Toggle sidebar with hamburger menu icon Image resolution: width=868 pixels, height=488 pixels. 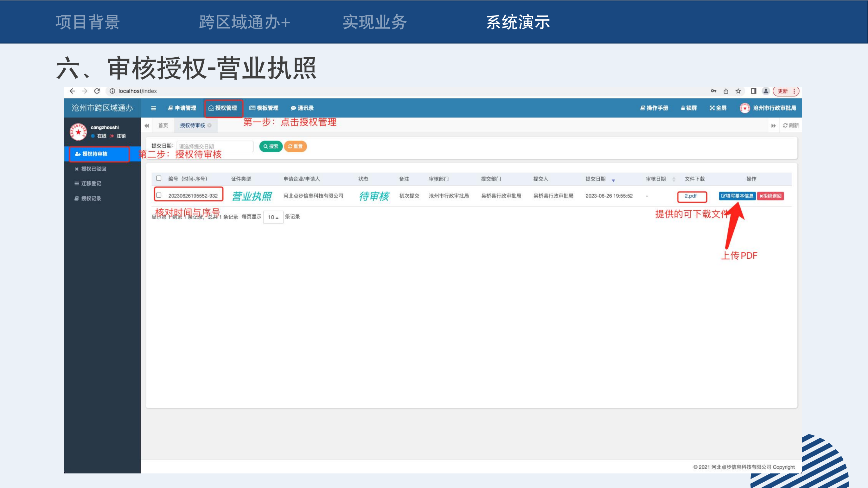pyautogui.click(x=153, y=108)
